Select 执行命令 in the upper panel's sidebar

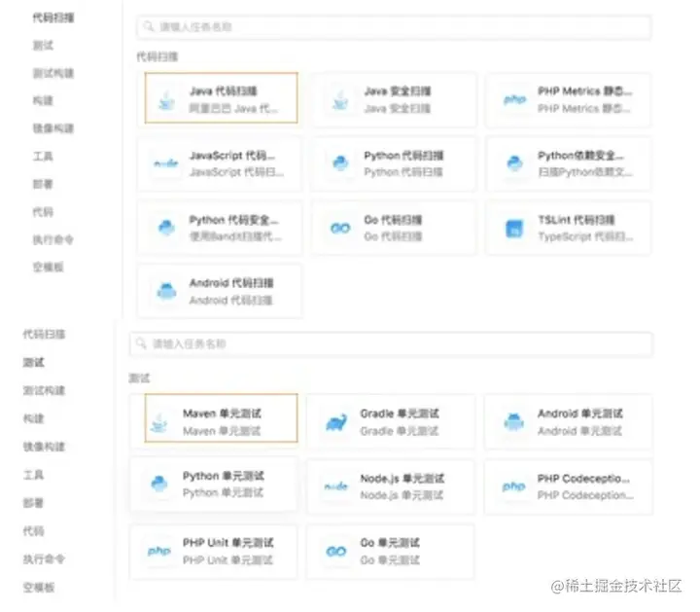pyautogui.click(x=53, y=240)
